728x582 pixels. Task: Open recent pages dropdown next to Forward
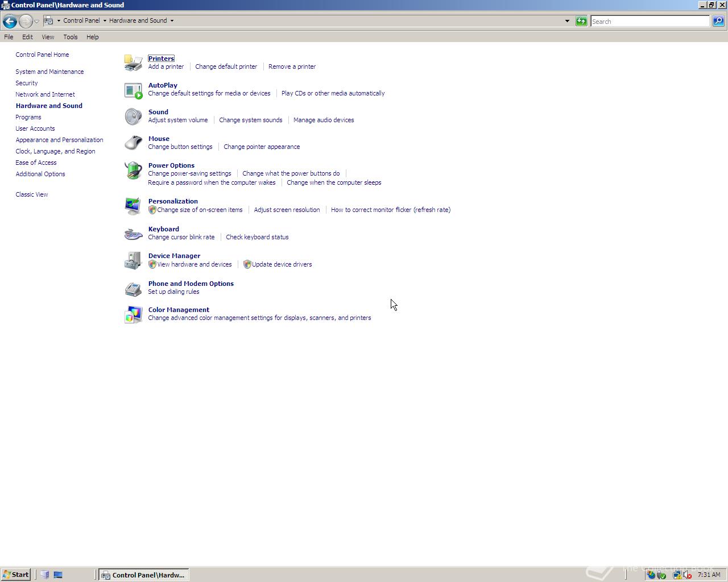36,22
